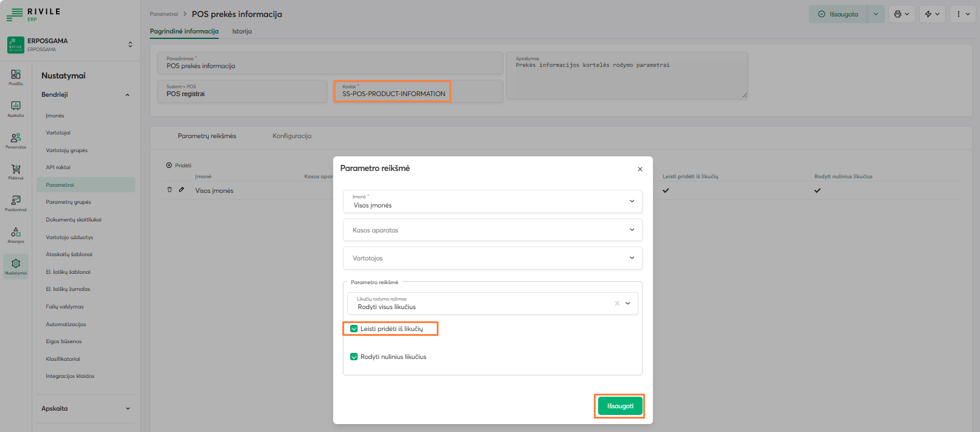Screen dimensions: 980x432
Task: Click the System > POS registrai field
Action: pyautogui.click(x=242, y=91)
